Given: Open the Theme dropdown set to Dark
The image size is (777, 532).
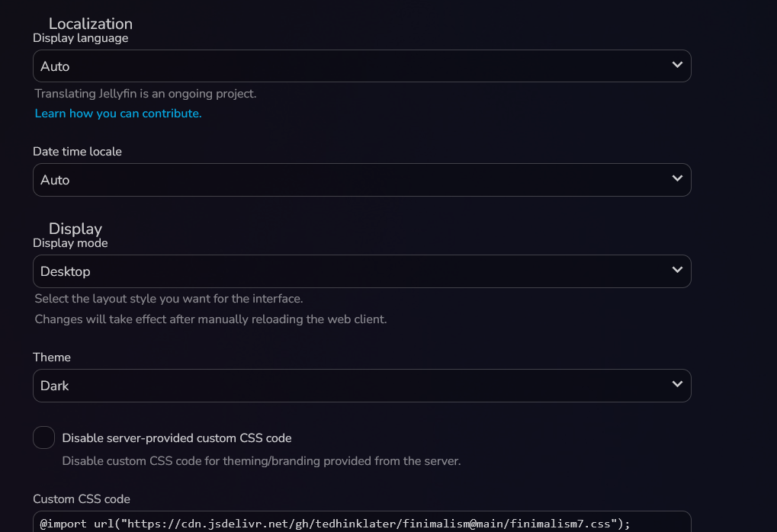Looking at the screenshot, I should [x=343, y=386].
